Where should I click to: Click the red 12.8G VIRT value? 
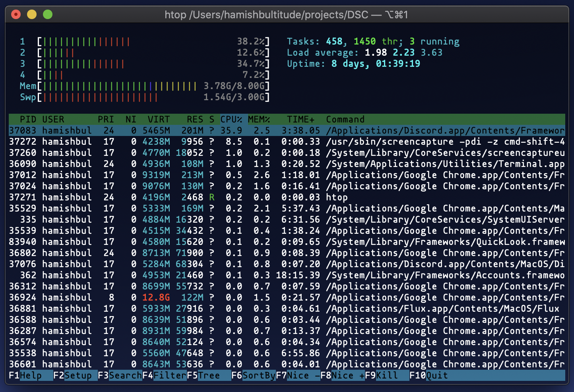[156, 297]
